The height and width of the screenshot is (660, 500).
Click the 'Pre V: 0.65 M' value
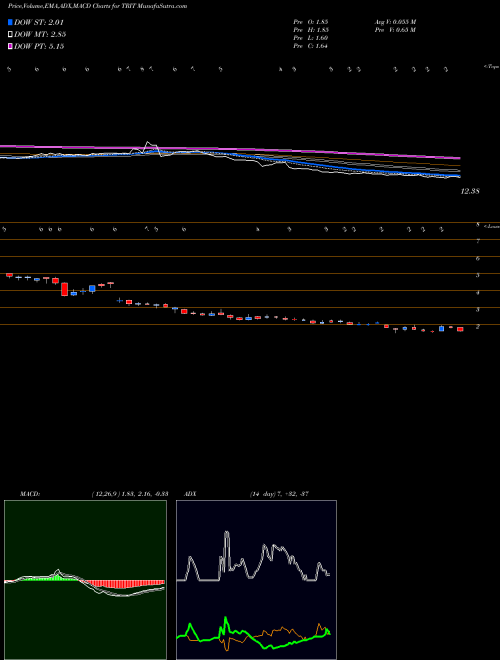pos(395,30)
